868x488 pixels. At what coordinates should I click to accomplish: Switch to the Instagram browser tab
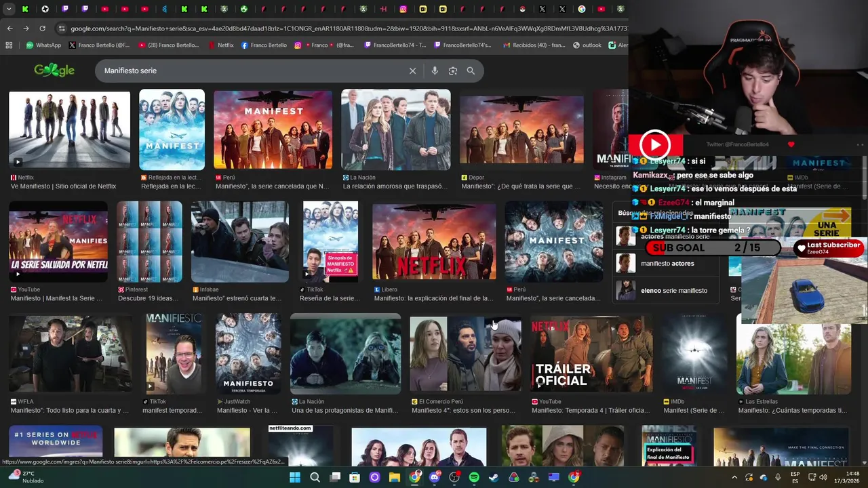click(x=403, y=9)
